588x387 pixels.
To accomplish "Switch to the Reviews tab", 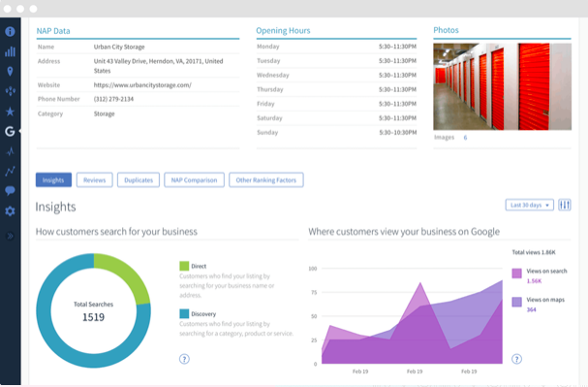I will (95, 179).
